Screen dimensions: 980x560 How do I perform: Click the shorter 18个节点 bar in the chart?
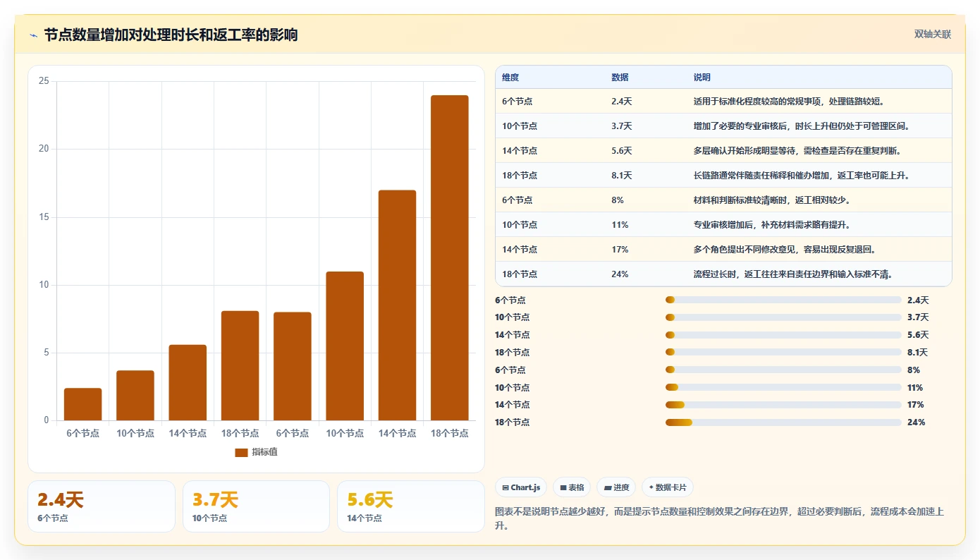pos(240,366)
